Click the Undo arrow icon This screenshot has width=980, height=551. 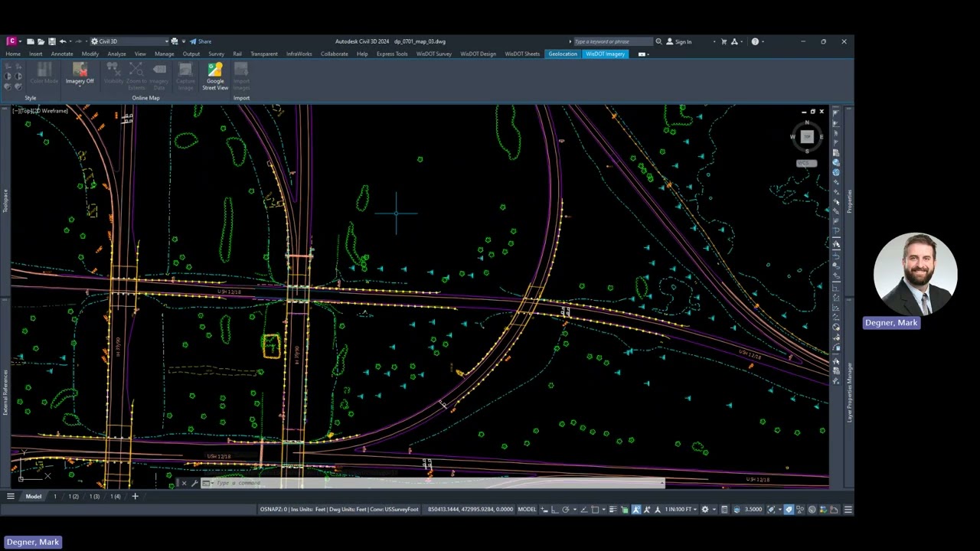(63, 41)
